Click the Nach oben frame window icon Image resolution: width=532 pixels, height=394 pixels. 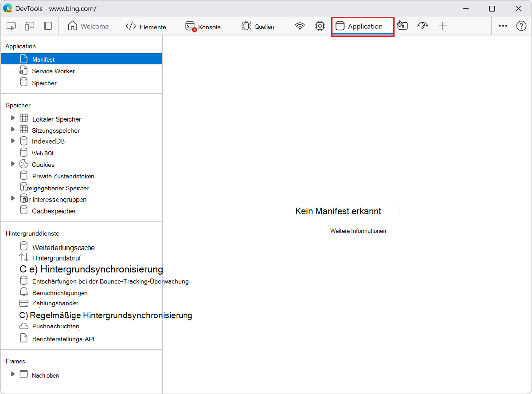tap(24, 374)
